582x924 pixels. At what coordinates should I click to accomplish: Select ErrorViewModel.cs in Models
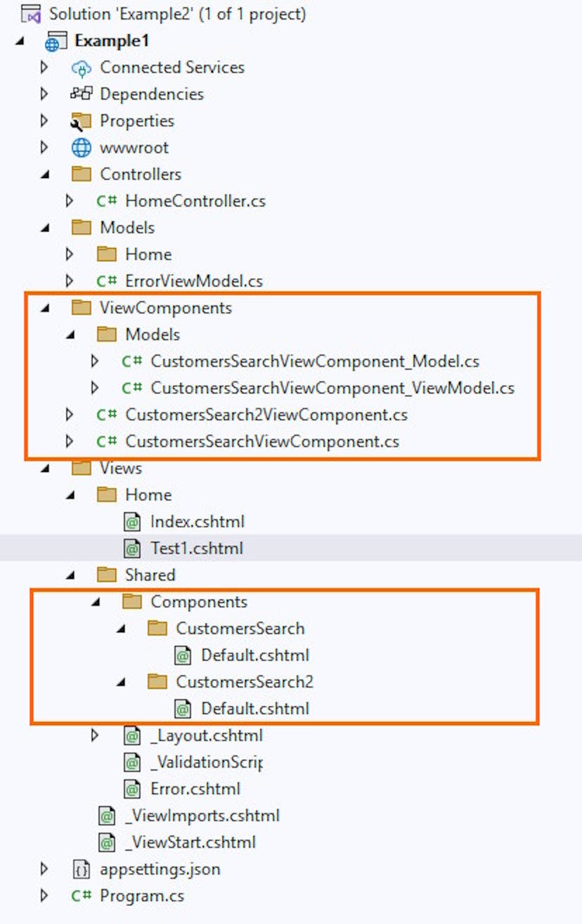[x=193, y=281]
